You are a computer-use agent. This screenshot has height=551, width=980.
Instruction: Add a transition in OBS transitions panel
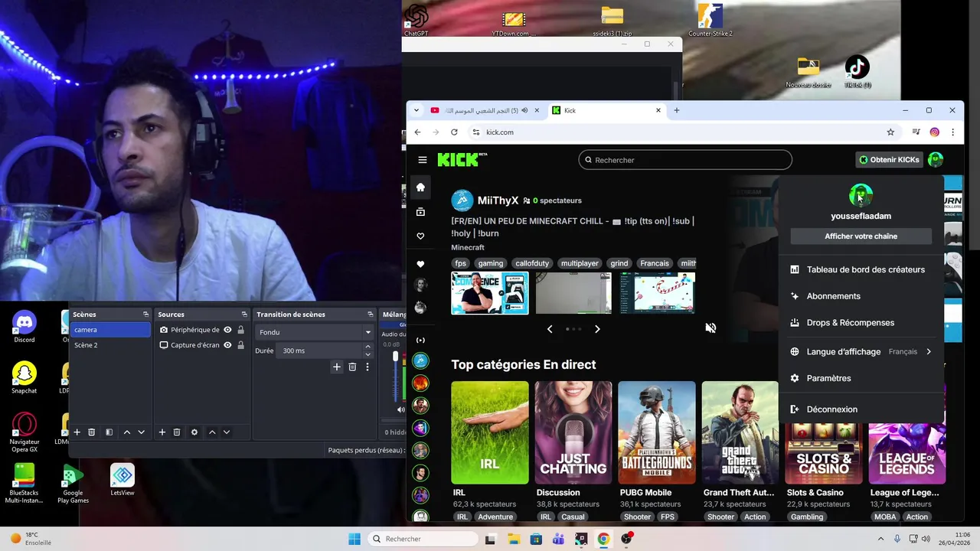click(336, 367)
